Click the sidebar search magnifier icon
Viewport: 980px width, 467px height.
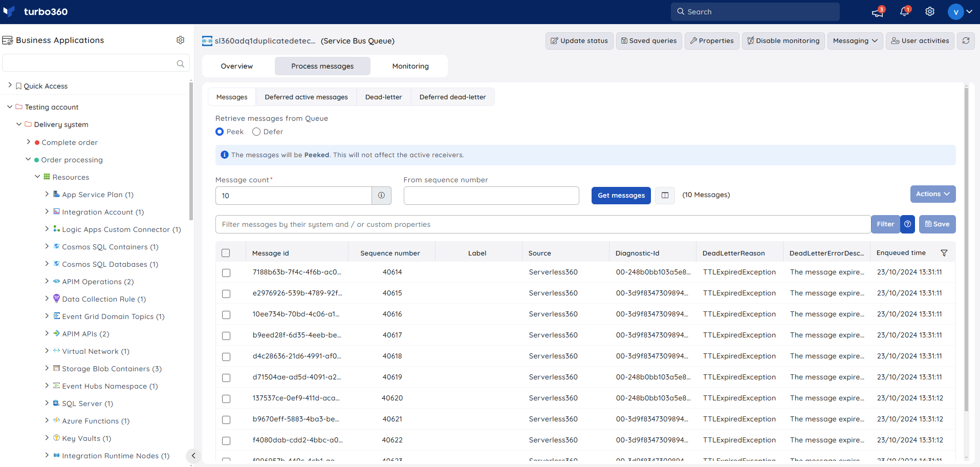[181, 63]
